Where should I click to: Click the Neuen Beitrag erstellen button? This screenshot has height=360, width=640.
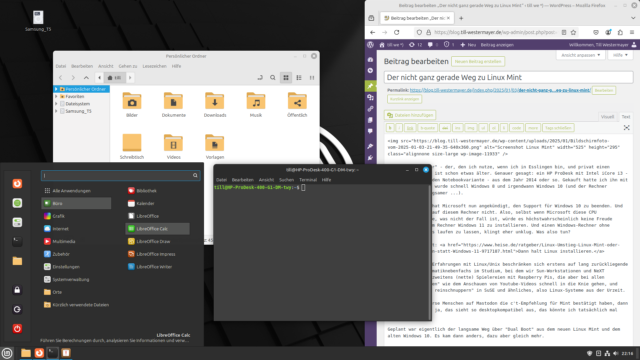(x=478, y=61)
